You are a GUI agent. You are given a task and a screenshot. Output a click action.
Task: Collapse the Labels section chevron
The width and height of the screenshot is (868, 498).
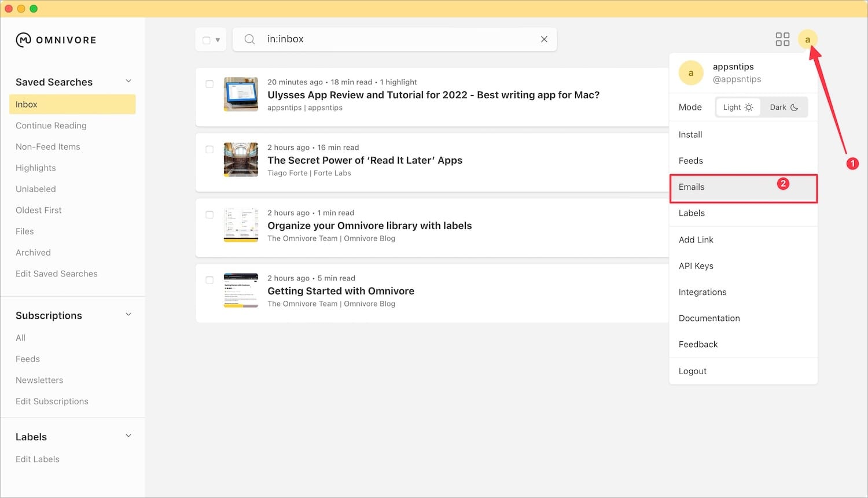[x=128, y=436]
